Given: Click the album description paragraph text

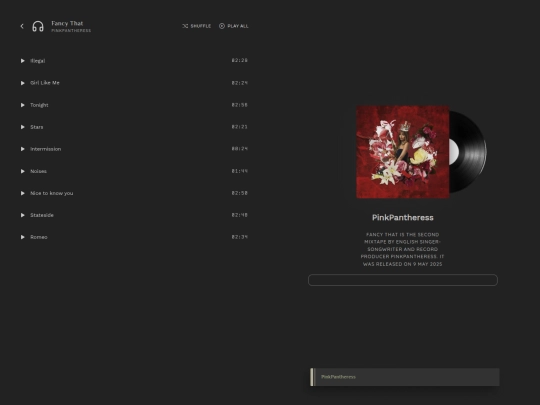Looking at the screenshot, I should [x=403, y=249].
